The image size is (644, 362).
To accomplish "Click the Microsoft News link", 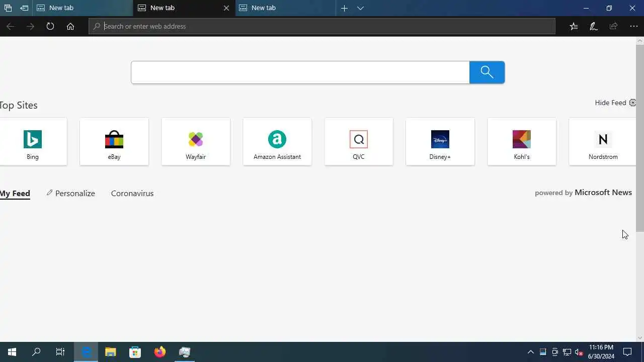I will click(603, 193).
